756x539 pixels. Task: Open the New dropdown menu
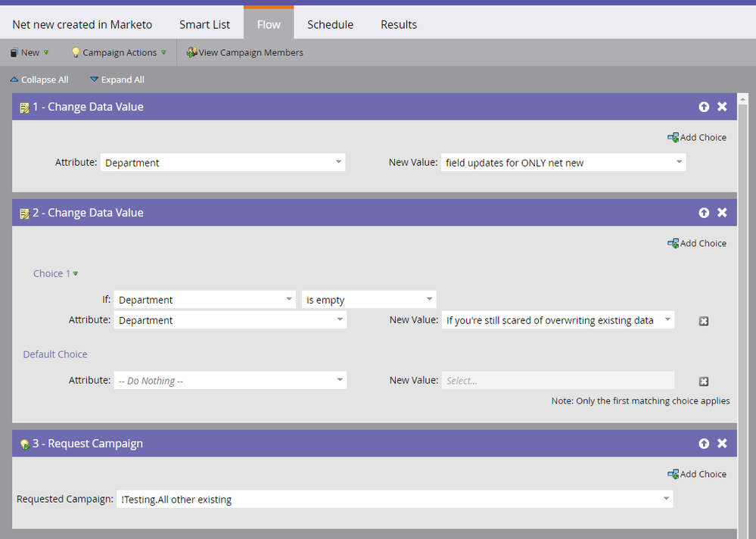click(x=30, y=52)
